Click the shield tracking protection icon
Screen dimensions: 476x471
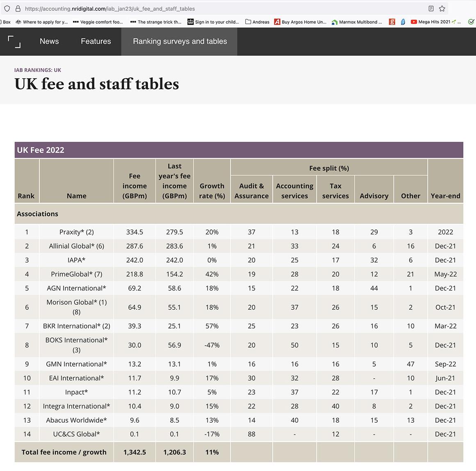click(x=7, y=9)
